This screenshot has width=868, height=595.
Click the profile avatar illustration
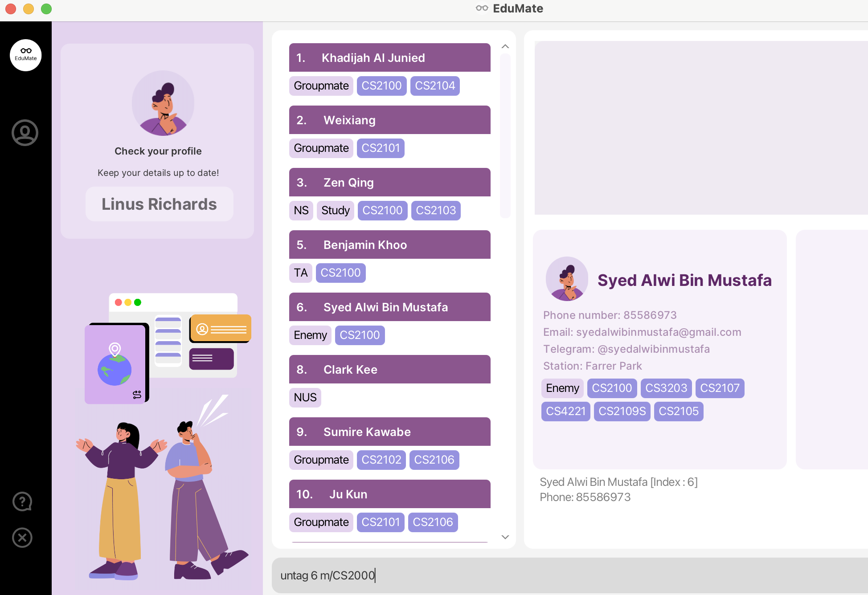[x=163, y=103]
